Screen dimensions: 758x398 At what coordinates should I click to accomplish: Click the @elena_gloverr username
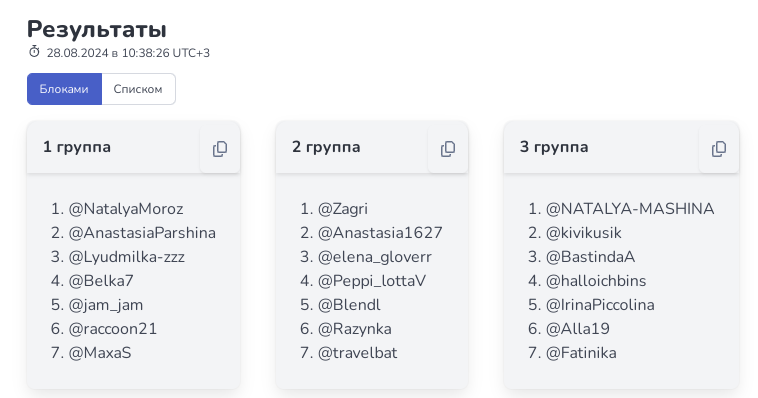coord(375,257)
